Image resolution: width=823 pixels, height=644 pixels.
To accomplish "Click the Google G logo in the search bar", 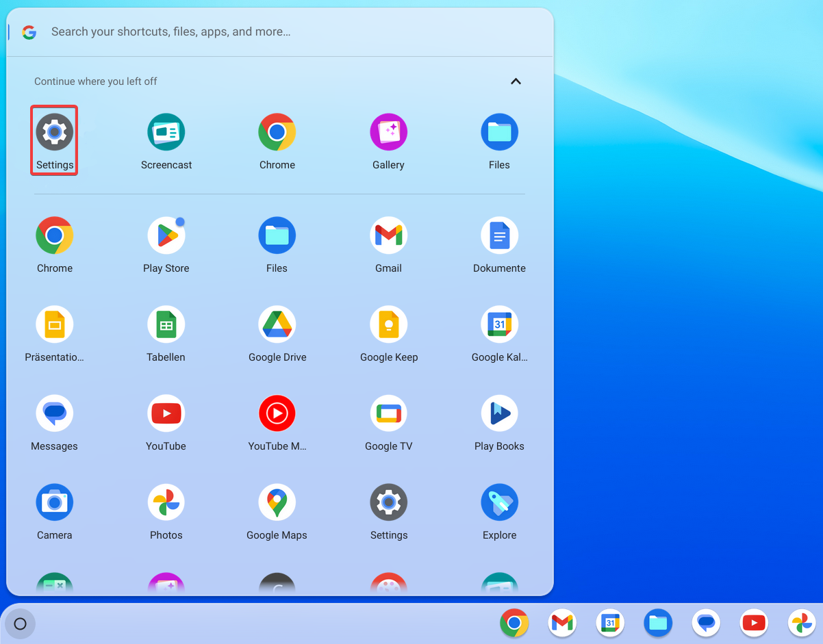I will click(29, 32).
